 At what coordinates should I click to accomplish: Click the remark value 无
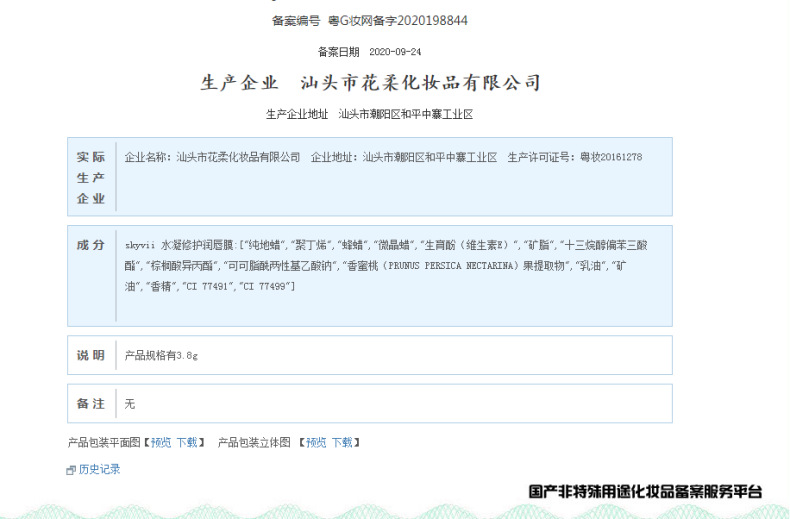(129, 404)
